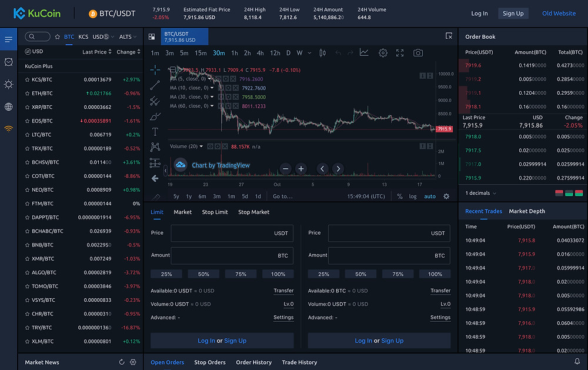Viewport: 588px width, 370px height.
Task: Select the pitchfork drawing tool
Action: [x=155, y=101]
